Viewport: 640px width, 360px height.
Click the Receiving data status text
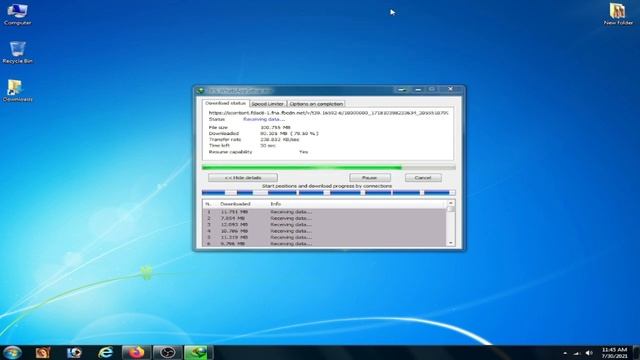click(264, 119)
